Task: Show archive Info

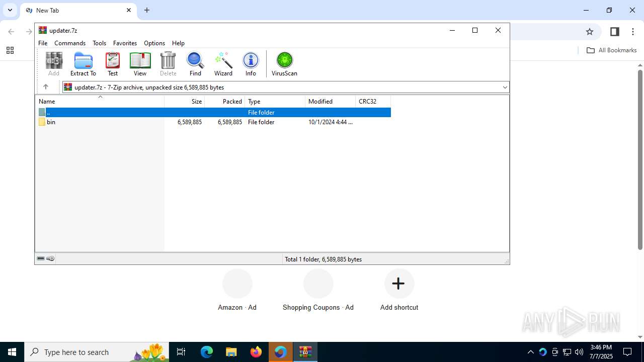Action: click(251, 64)
